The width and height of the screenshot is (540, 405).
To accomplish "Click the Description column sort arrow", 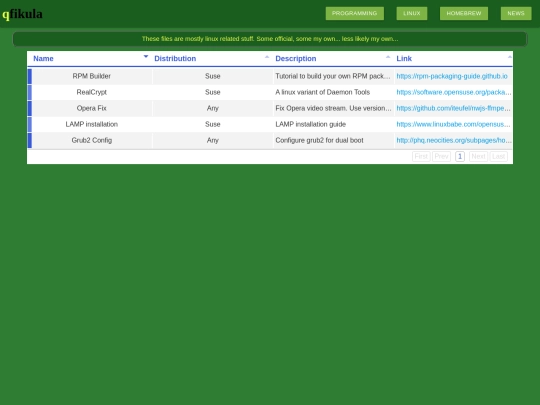I will click(388, 57).
